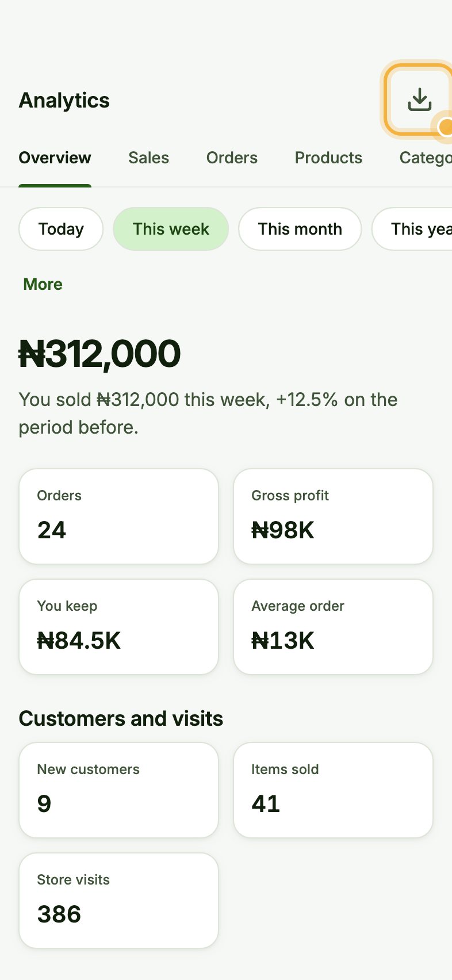Open the Orders tab
Image resolution: width=452 pixels, height=980 pixels.
(x=232, y=158)
